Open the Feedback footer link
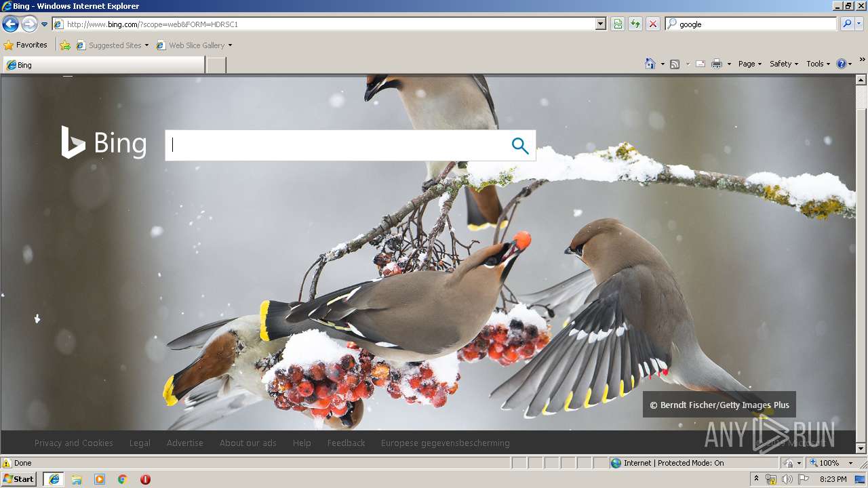The image size is (868, 488). [x=346, y=443]
